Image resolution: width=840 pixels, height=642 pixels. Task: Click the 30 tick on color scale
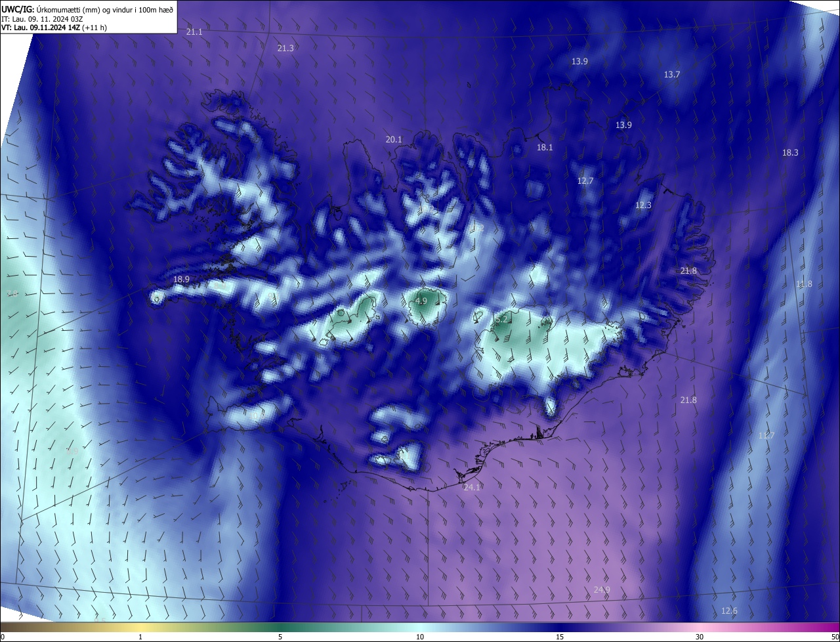tap(700, 637)
